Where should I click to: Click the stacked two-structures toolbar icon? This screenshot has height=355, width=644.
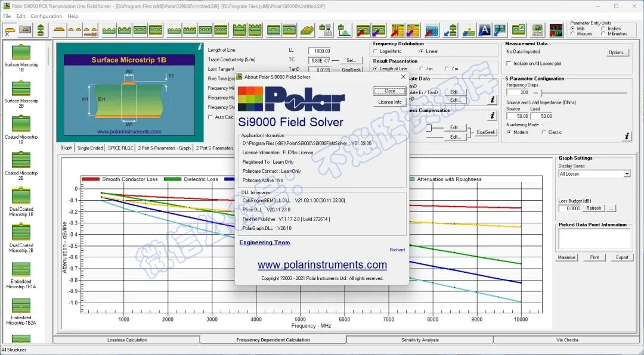41,30
